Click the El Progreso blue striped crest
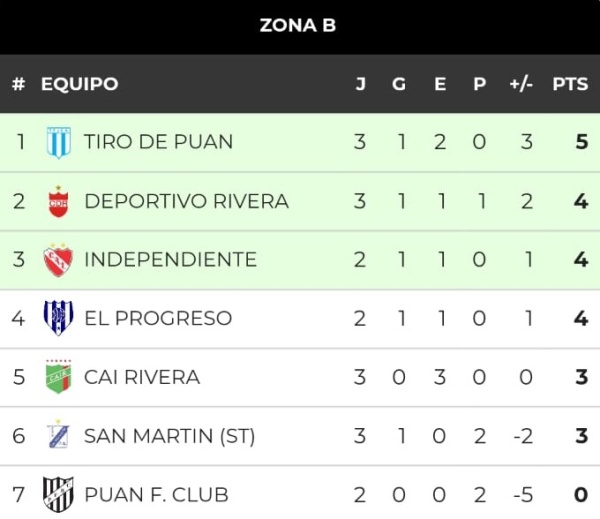 coord(58,318)
